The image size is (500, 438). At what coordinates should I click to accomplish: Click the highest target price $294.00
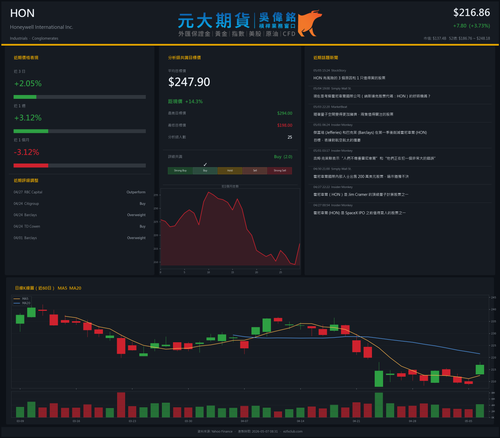coord(285,113)
